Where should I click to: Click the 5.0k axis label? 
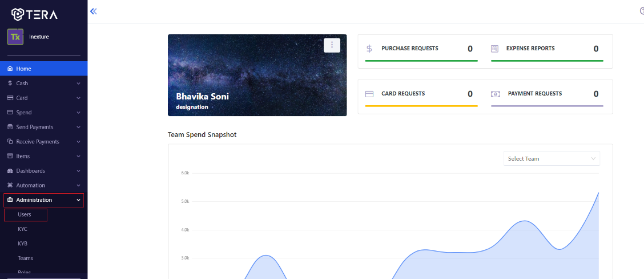click(x=185, y=201)
